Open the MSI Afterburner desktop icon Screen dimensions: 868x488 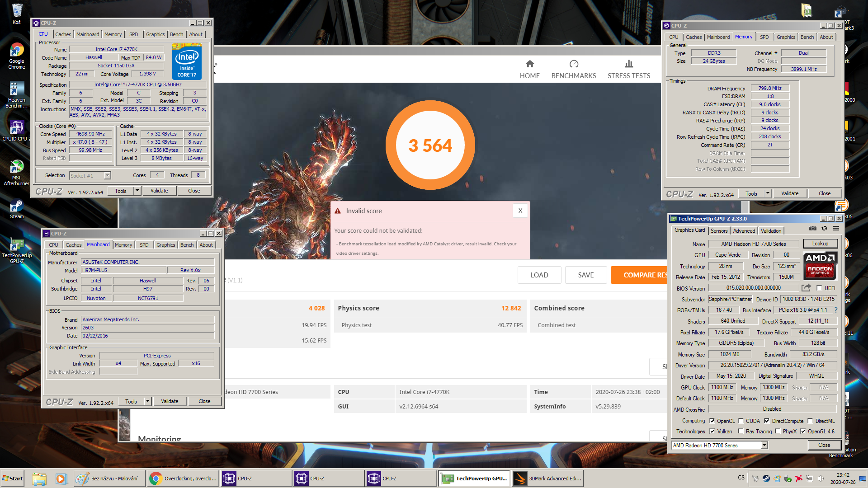point(17,173)
